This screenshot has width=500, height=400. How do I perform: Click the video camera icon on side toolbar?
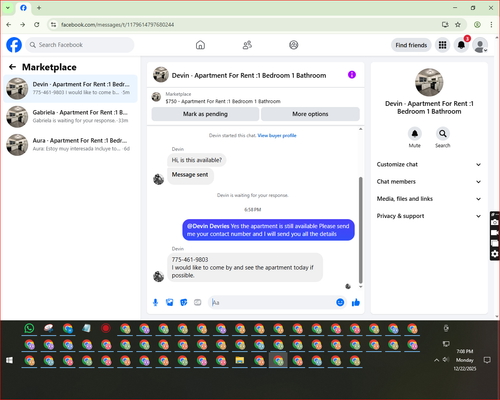495,233
